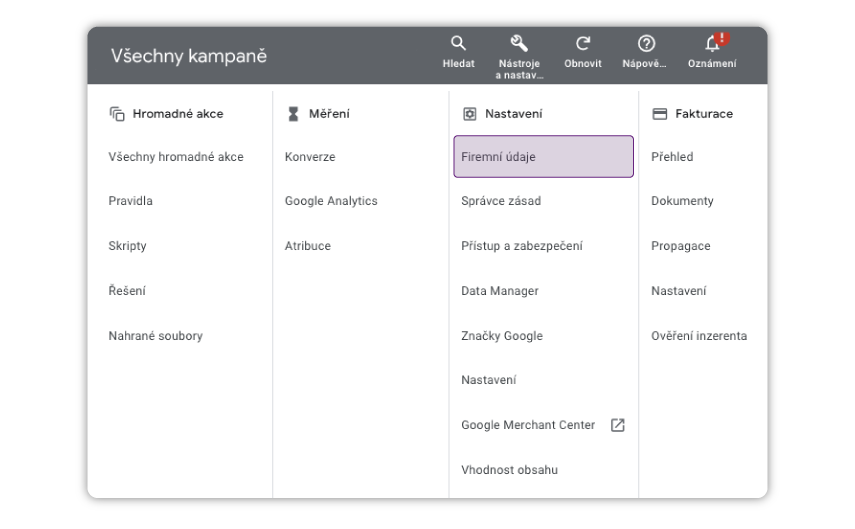Go to Vhodnost obsahu
Viewport: 855px width, 529px height.
[x=509, y=470]
